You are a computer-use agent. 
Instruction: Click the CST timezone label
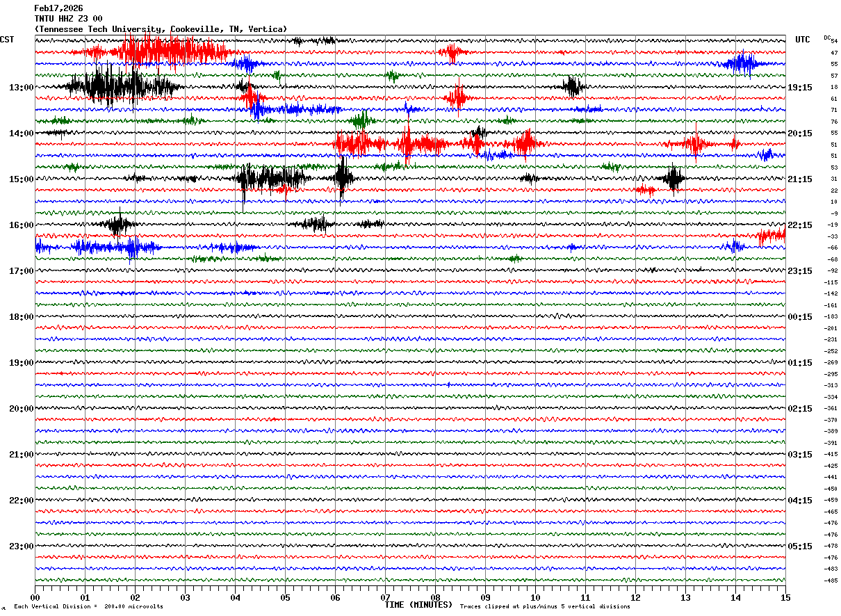tap(7, 40)
